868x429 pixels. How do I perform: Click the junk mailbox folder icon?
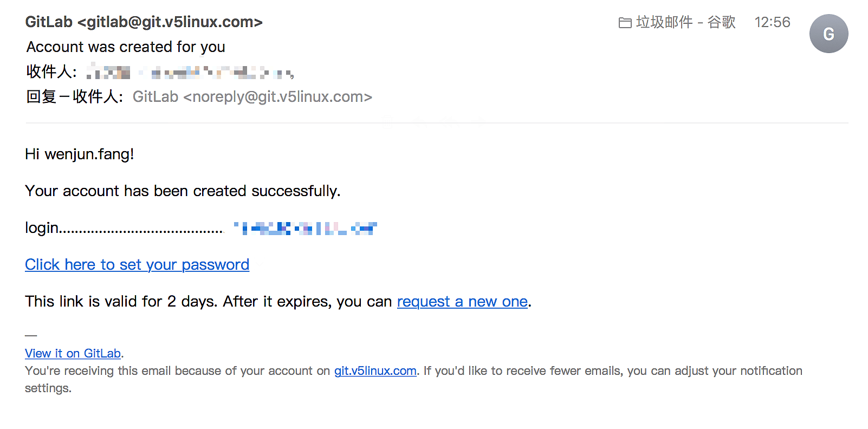tap(625, 23)
